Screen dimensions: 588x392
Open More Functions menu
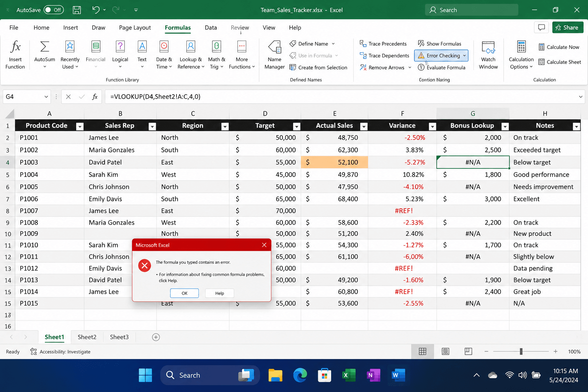[242, 55]
